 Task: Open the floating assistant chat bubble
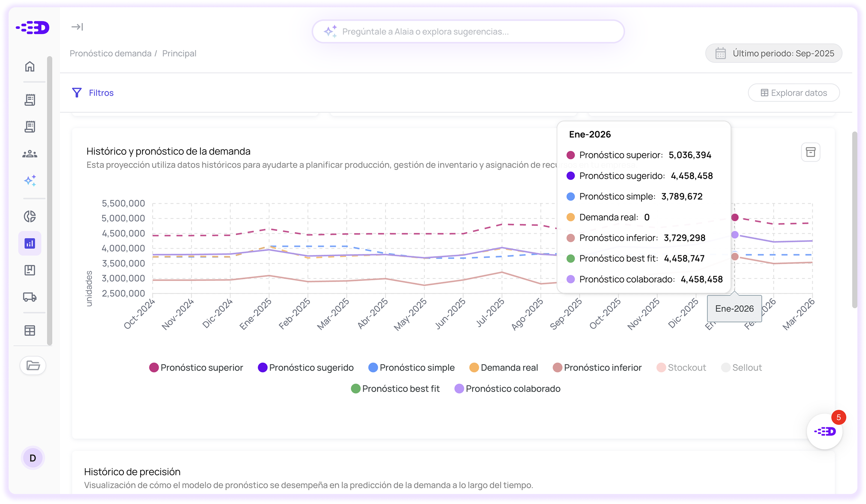point(824,431)
